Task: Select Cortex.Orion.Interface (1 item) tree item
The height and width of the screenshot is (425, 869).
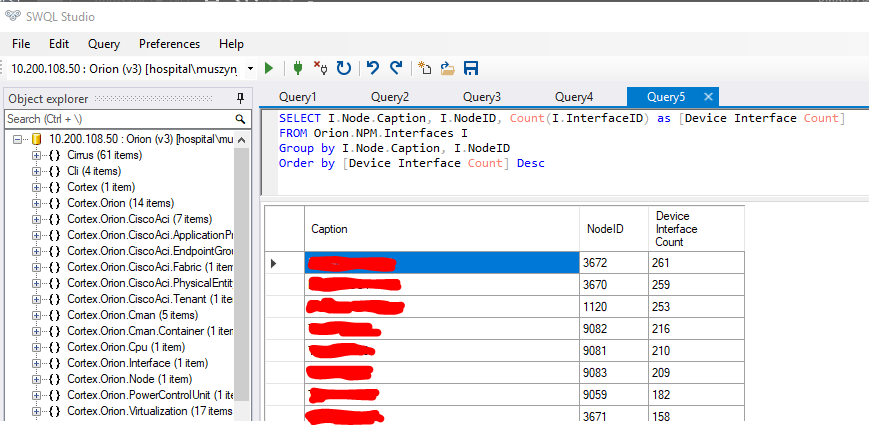Action: 137,363
